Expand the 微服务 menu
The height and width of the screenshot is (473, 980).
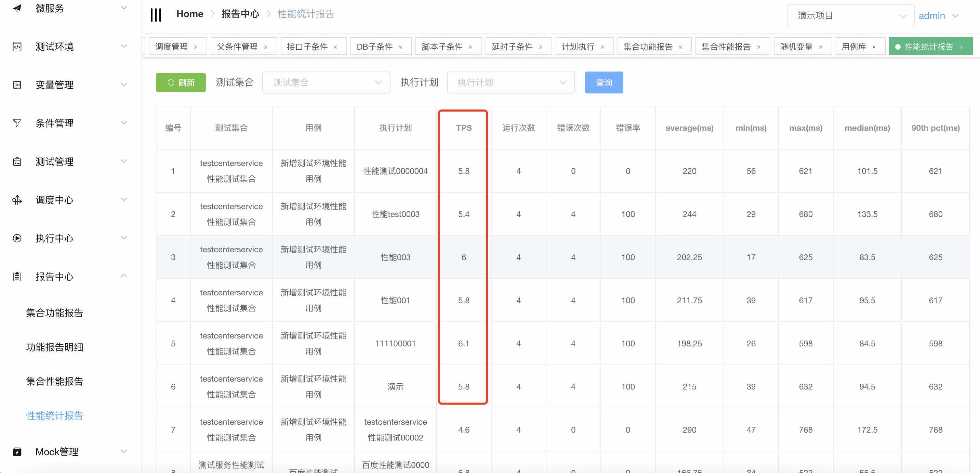[x=124, y=8]
